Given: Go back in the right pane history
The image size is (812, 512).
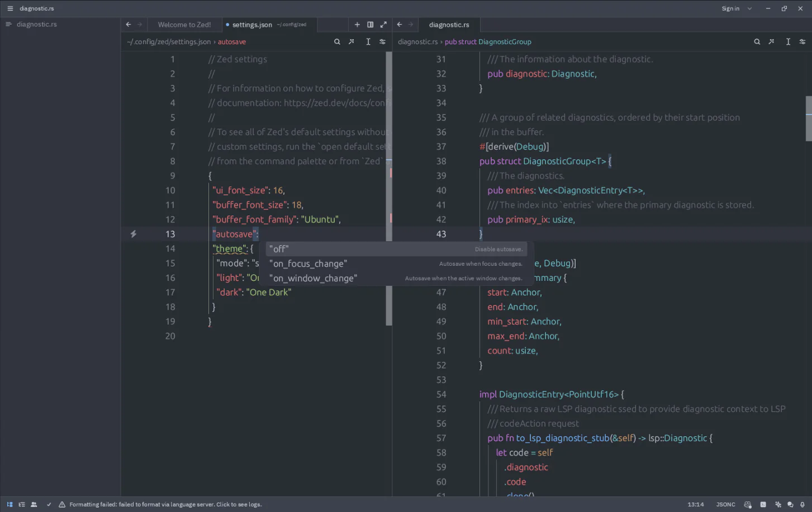Looking at the screenshot, I should (x=400, y=25).
